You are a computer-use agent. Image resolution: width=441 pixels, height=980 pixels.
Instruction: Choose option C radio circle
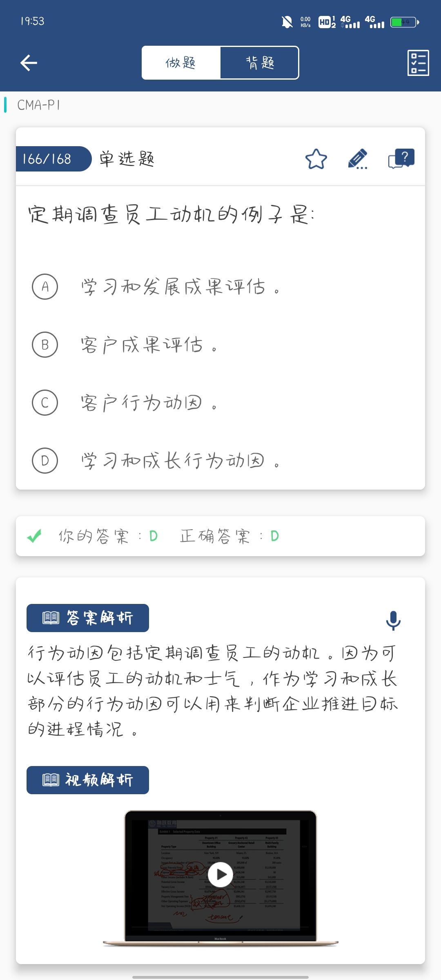[x=45, y=403]
